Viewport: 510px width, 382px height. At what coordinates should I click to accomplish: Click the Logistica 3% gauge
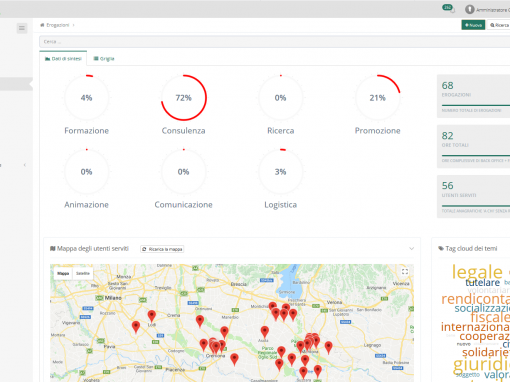click(x=281, y=172)
